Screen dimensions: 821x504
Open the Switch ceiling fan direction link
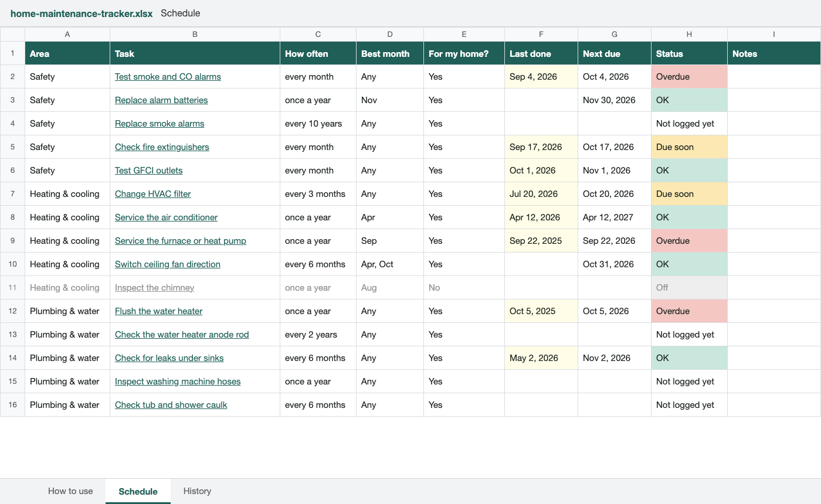[168, 264]
